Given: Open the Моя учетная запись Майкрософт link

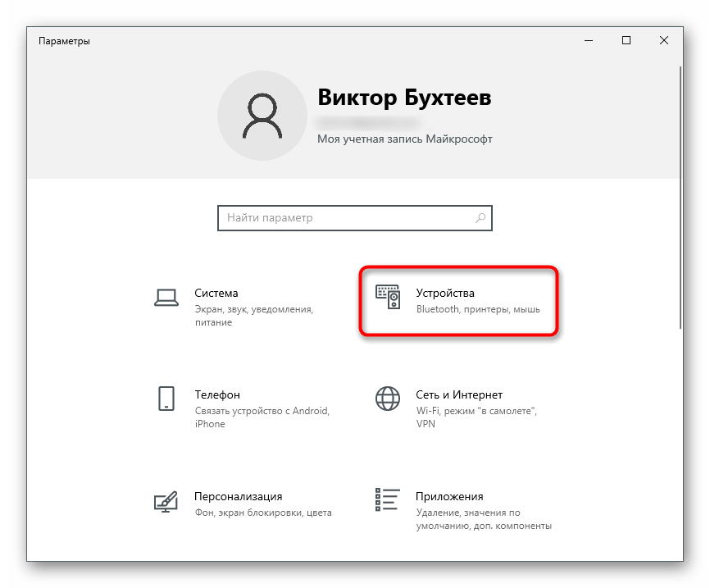Looking at the screenshot, I should [405, 139].
